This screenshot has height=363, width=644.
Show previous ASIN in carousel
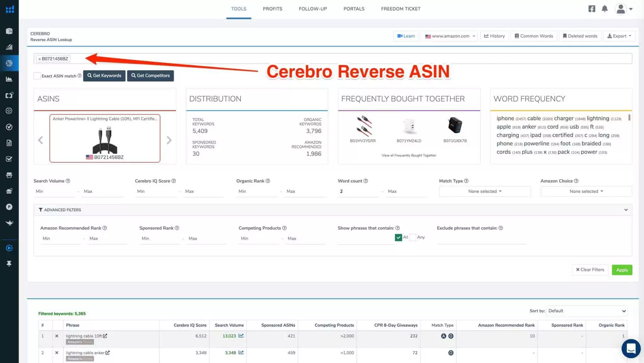(40, 140)
